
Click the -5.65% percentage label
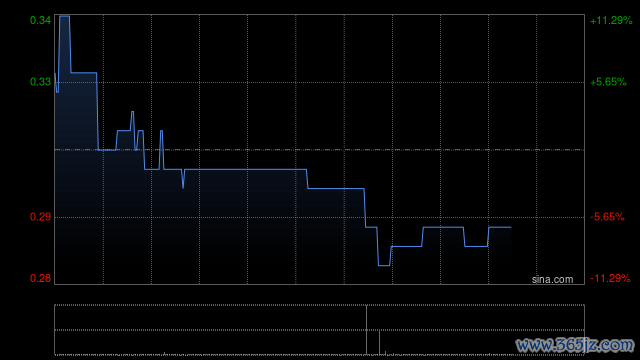pos(607,217)
